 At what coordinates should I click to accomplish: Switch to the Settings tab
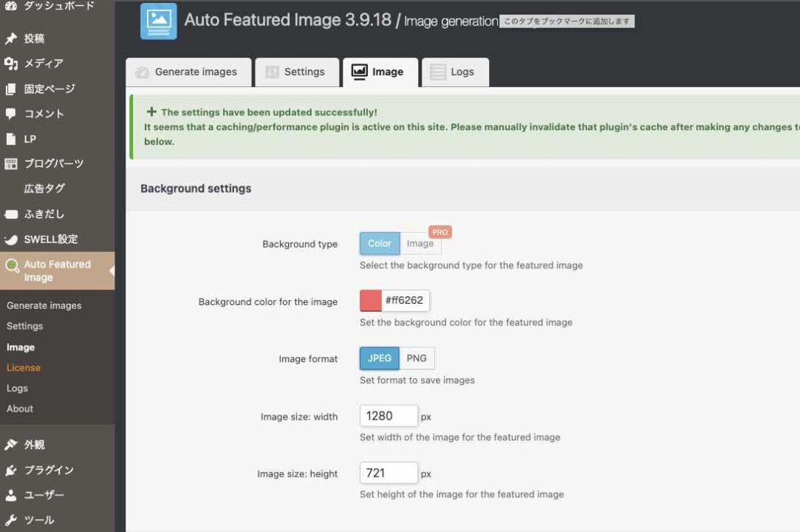297,72
